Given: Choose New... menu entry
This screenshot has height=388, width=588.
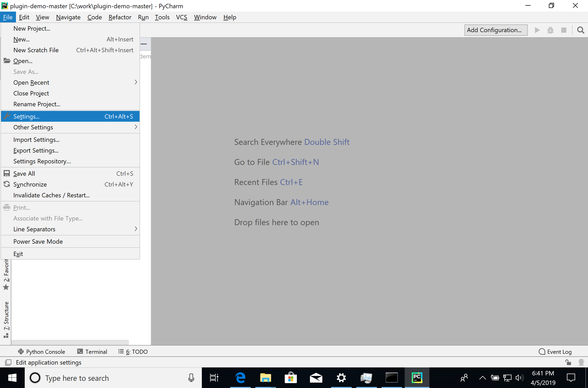Looking at the screenshot, I should 70,39.
